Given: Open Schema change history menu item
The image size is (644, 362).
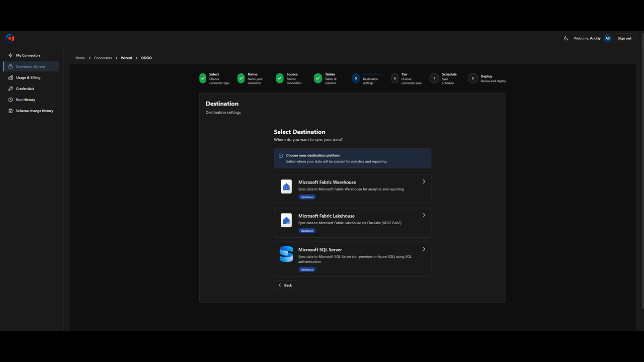Looking at the screenshot, I should [31, 111].
